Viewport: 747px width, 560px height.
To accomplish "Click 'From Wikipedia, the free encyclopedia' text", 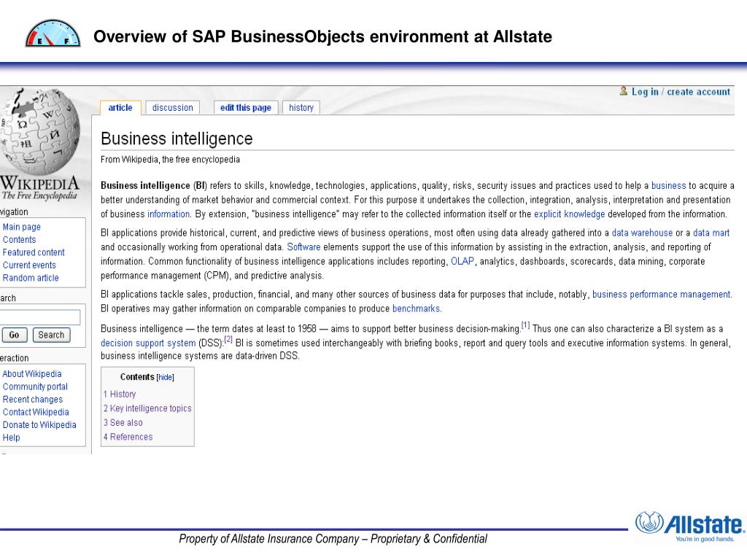I will click(170, 160).
